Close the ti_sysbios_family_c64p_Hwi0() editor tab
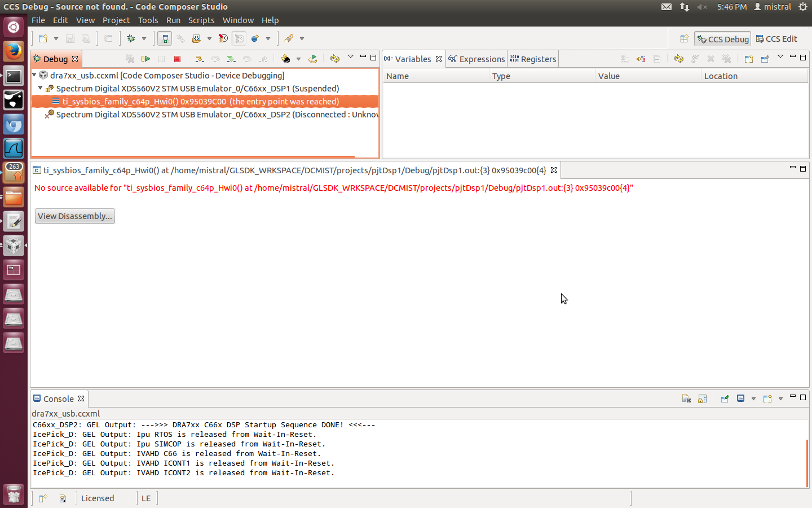The image size is (812, 508). [554, 170]
